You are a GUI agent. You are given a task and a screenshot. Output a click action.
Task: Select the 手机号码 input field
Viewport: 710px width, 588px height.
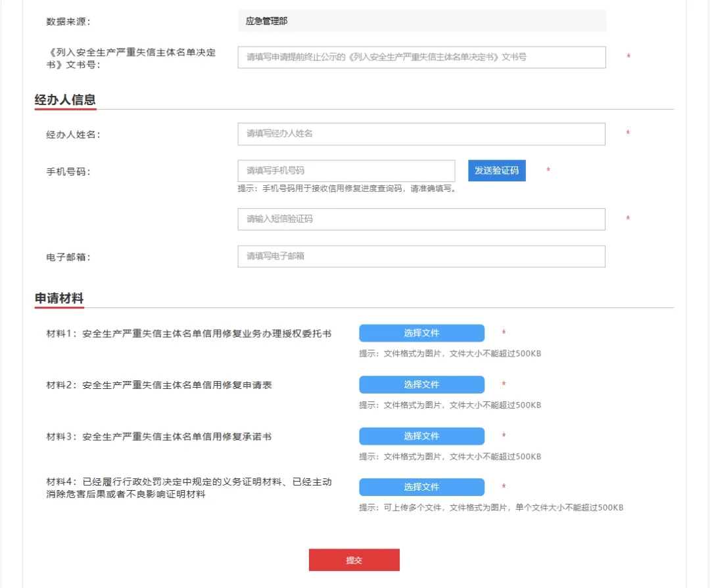click(346, 171)
